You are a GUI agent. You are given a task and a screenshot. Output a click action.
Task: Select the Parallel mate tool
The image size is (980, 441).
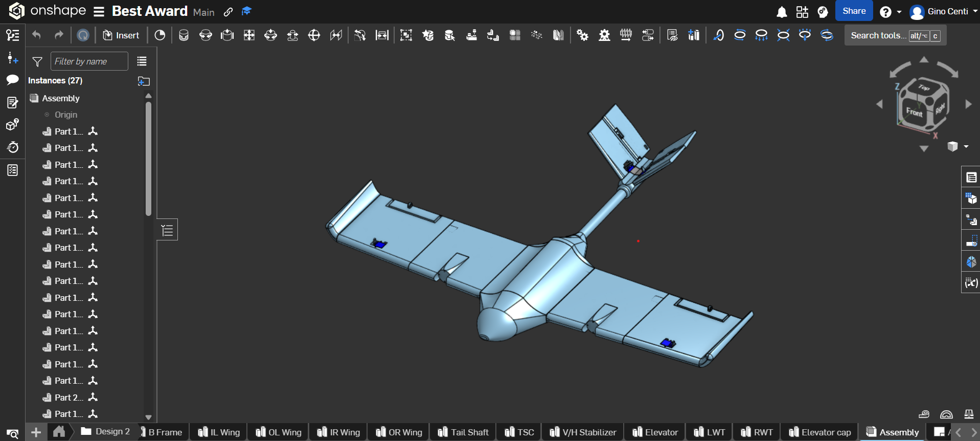[336, 35]
